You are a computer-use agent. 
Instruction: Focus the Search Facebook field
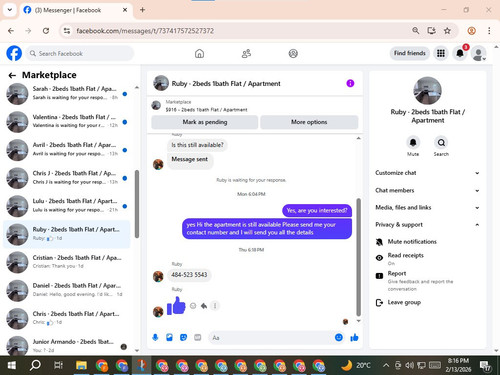click(80, 53)
